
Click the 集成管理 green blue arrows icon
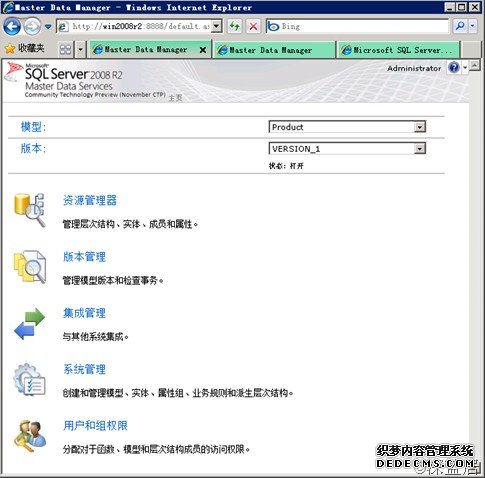[x=29, y=323]
